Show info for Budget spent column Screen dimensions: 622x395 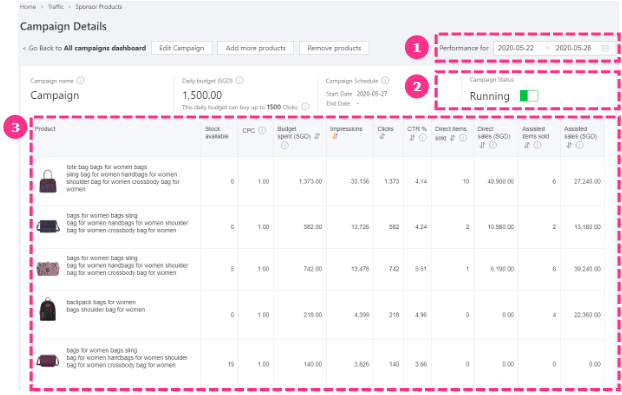pos(285,146)
